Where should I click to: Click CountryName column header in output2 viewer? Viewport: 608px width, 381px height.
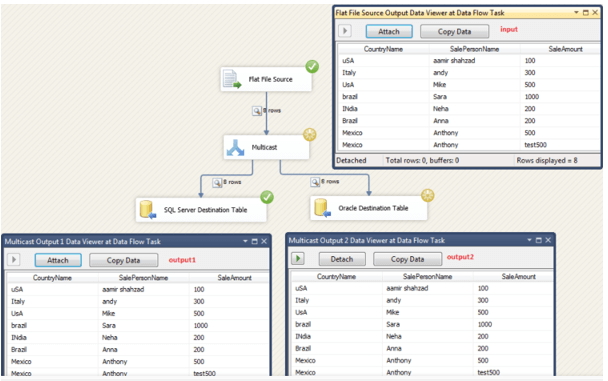coord(337,276)
